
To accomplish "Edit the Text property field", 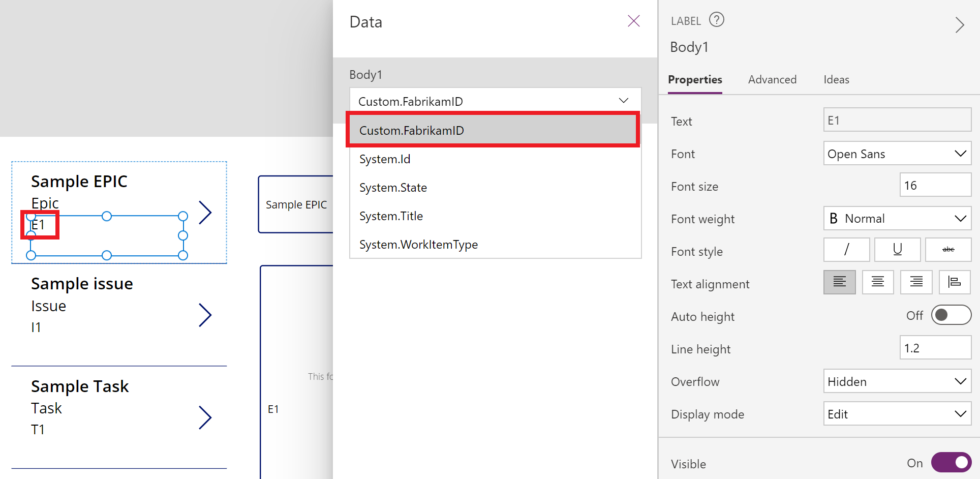I will tap(897, 120).
